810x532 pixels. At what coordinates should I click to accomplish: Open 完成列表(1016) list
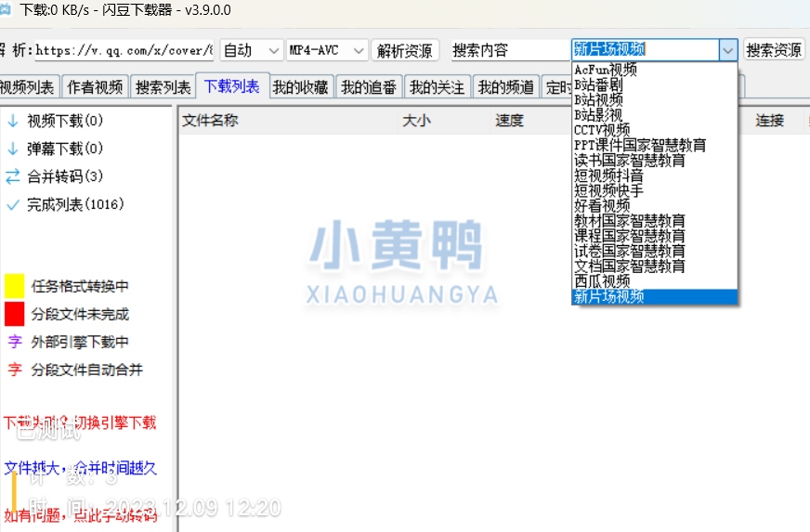pyautogui.click(x=75, y=204)
